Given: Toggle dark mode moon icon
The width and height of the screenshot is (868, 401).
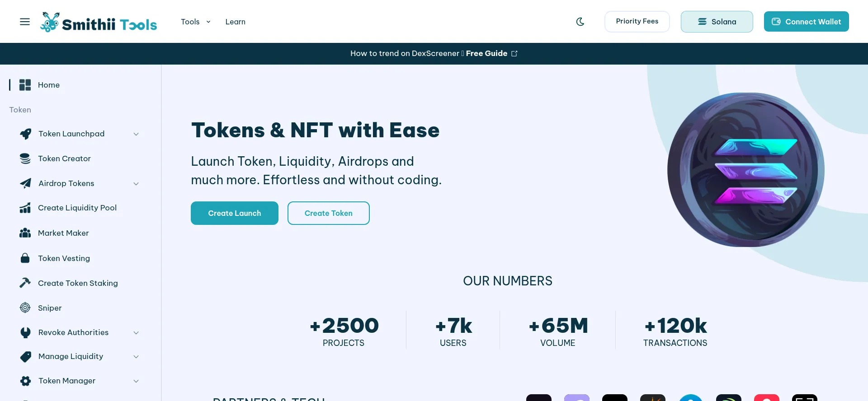Looking at the screenshot, I should click(x=580, y=22).
